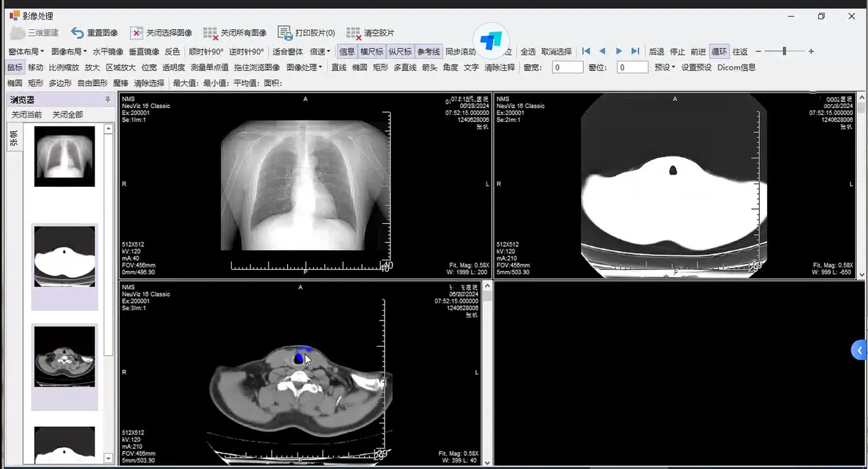Open the 图像布局 dropdown
Screen dimensions: 868x469
(69, 51)
